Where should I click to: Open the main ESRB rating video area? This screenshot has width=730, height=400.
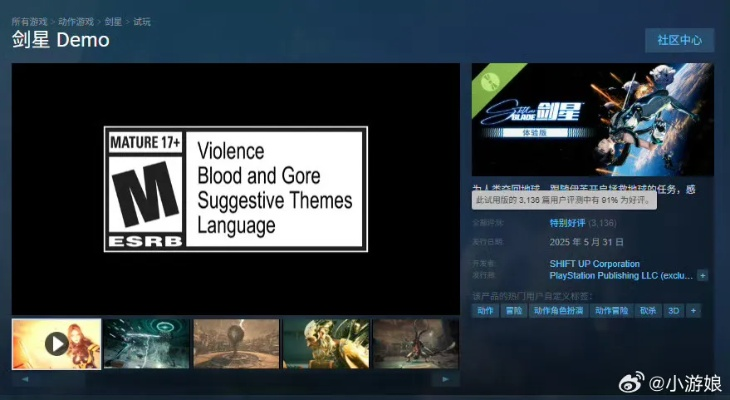click(236, 189)
